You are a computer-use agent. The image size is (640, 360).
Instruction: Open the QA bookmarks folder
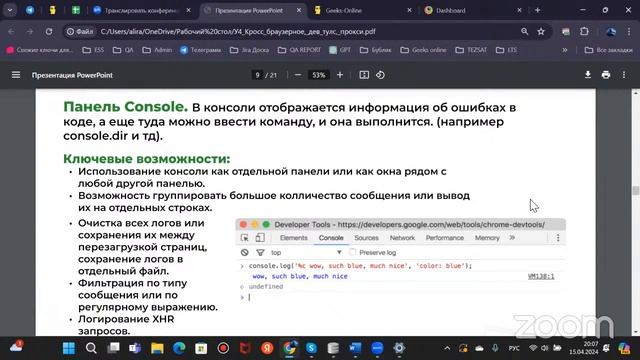point(123,50)
